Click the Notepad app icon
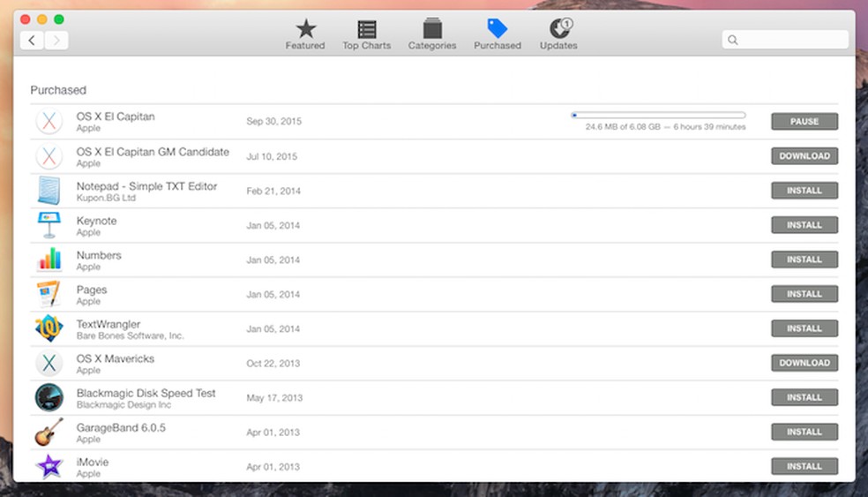This screenshot has height=497, width=868. click(x=49, y=191)
